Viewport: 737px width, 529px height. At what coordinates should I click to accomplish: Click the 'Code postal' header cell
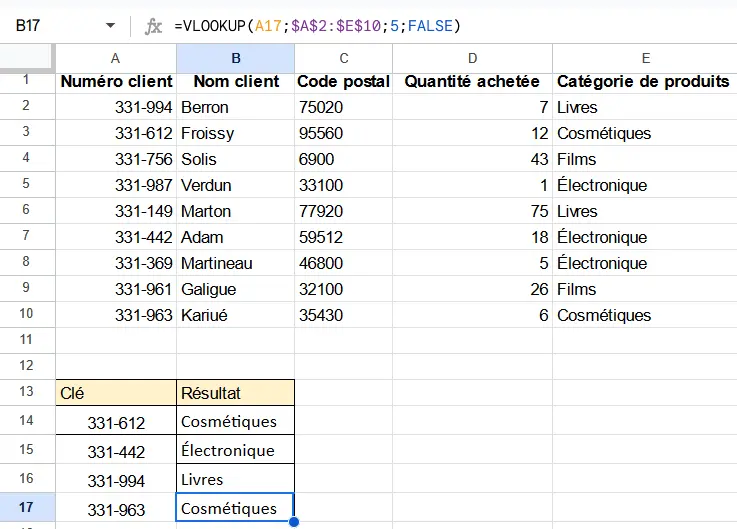tap(344, 82)
